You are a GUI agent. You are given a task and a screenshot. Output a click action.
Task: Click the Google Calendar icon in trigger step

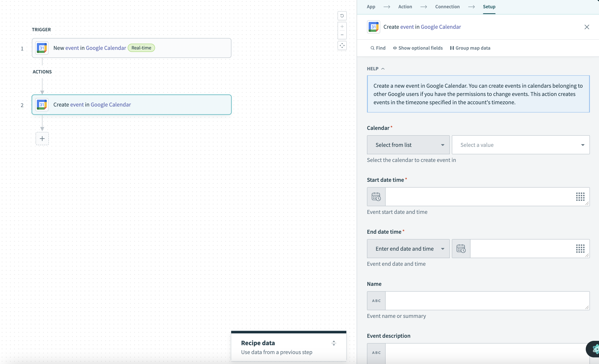click(x=42, y=48)
